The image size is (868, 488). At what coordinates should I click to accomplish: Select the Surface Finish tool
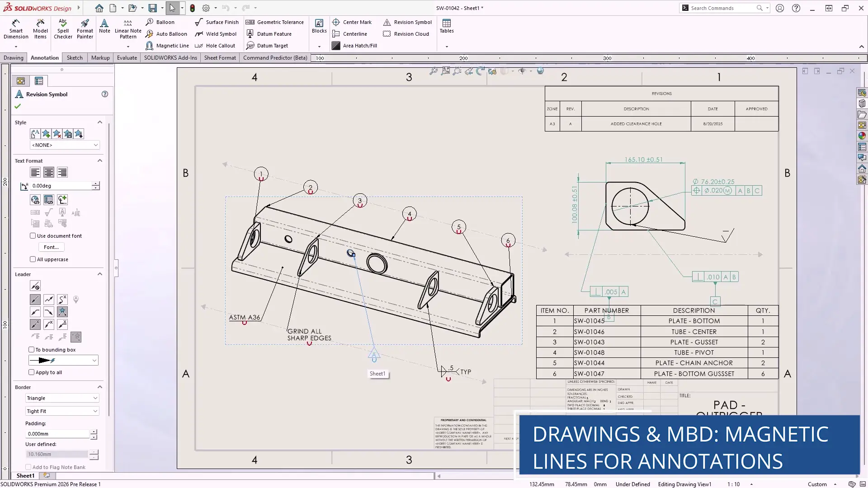[217, 22]
